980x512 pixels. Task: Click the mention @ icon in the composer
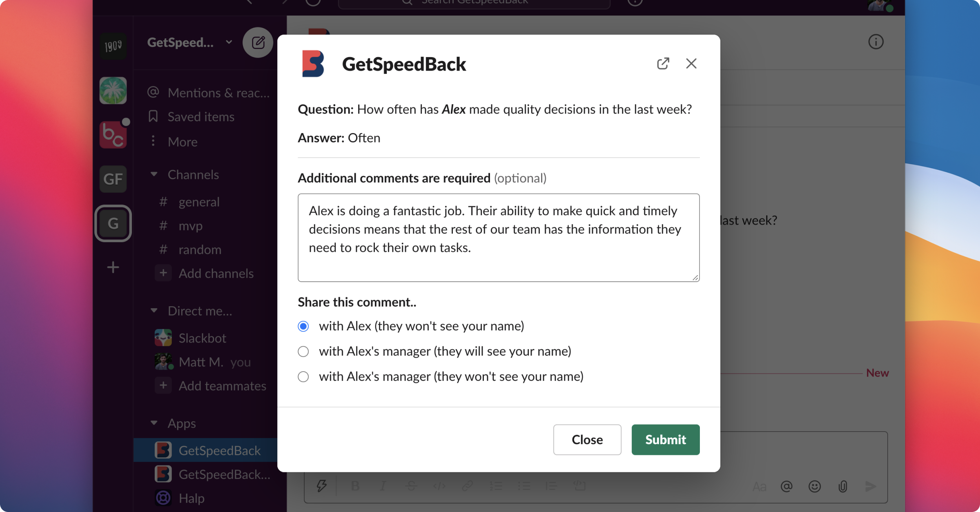786,486
